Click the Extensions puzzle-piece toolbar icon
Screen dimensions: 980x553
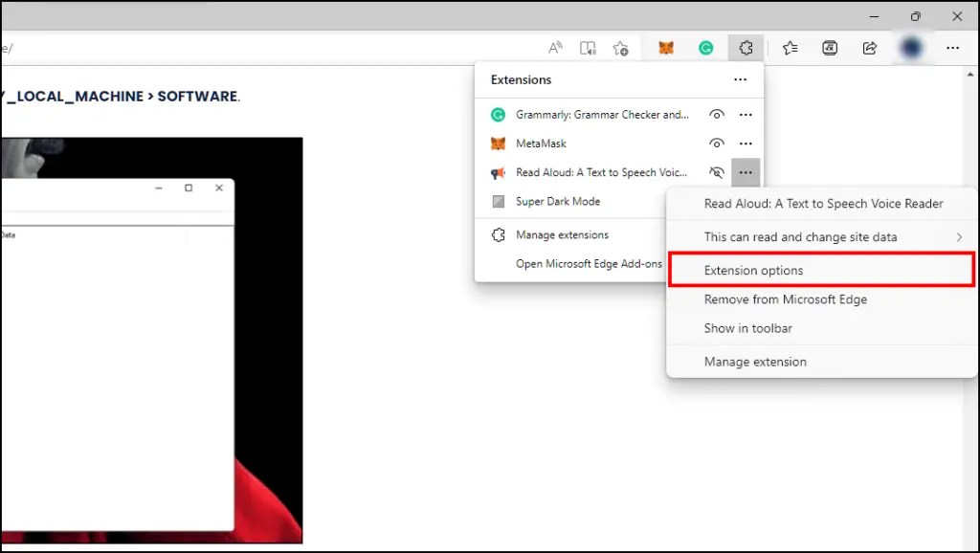[746, 47]
